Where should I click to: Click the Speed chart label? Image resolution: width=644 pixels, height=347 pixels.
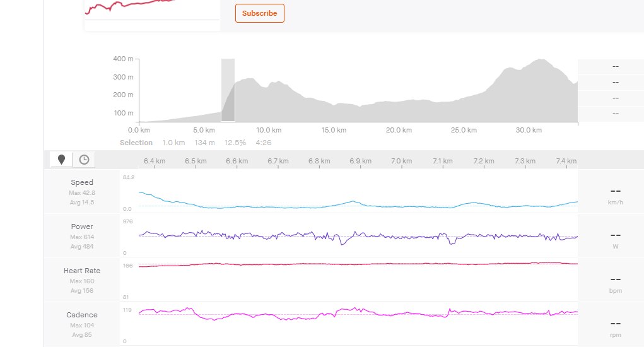82,182
